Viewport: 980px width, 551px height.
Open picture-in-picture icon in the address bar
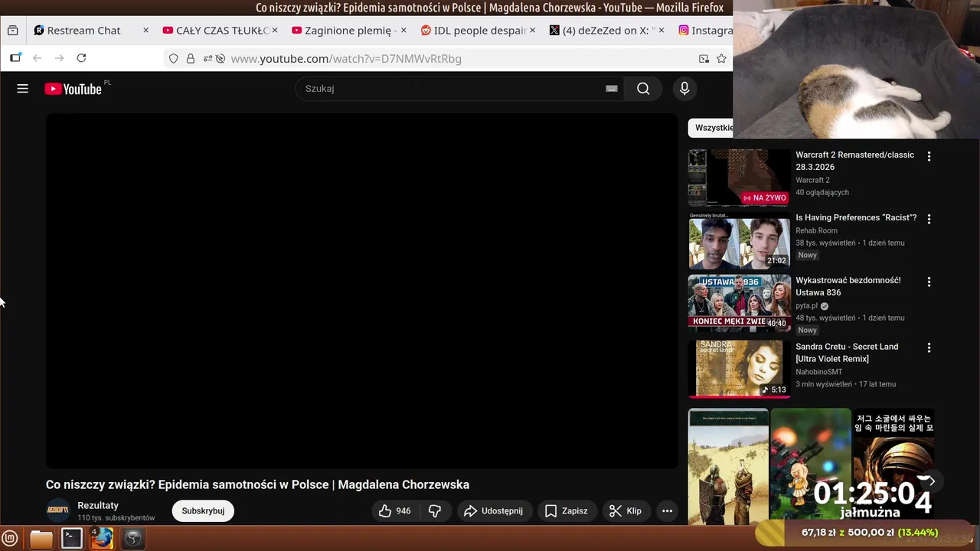click(x=704, y=58)
